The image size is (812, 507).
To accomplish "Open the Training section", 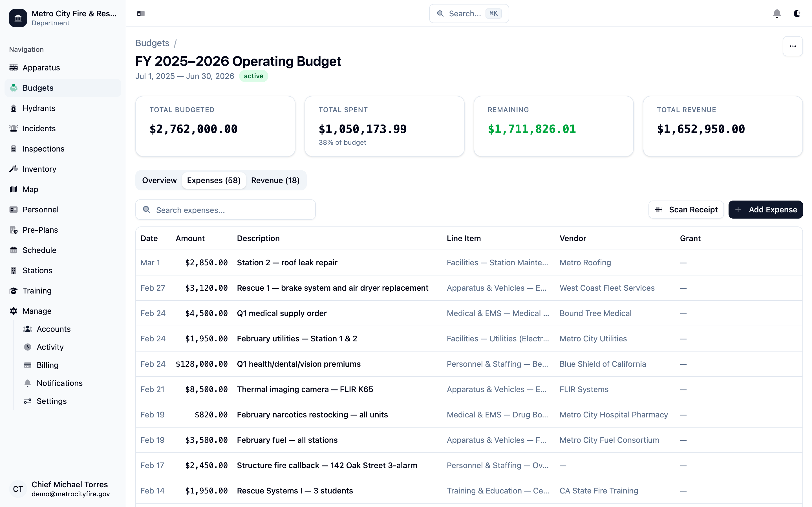I will [37, 291].
